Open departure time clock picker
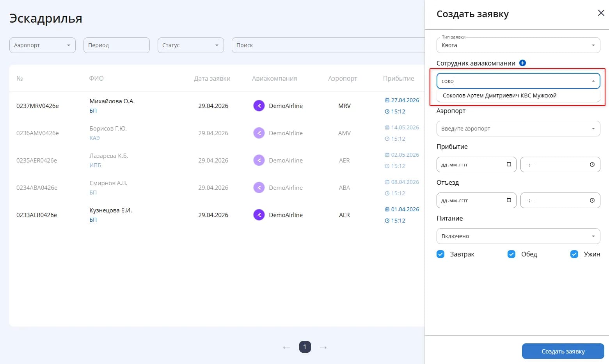Viewport: 609px width, 364px height. click(x=592, y=200)
